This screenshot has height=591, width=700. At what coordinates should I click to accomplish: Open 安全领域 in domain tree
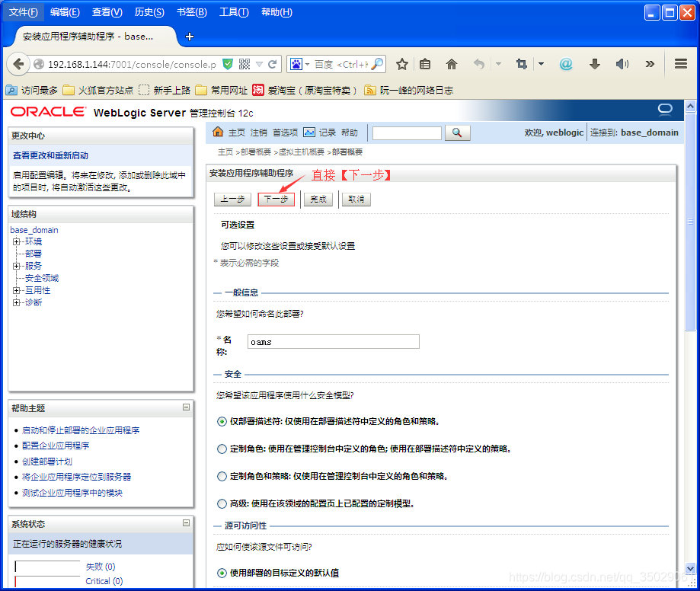[42, 278]
